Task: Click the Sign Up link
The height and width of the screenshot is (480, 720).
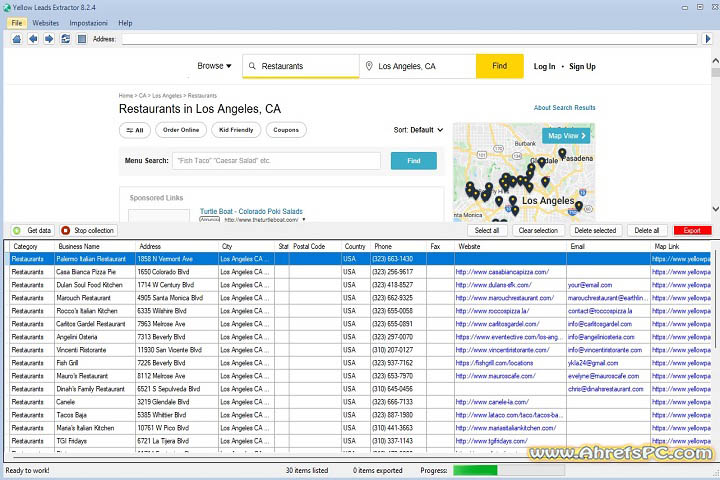Action: point(582,67)
